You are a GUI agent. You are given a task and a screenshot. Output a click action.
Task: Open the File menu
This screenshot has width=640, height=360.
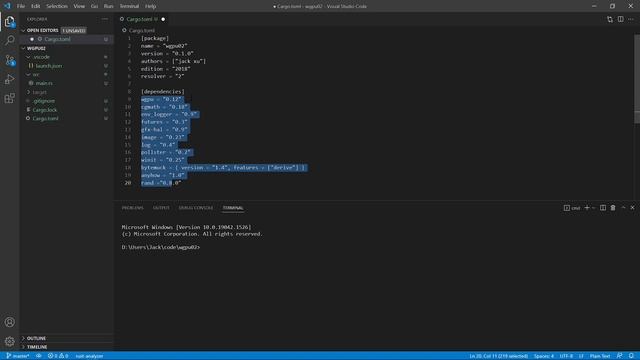point(21,6)
